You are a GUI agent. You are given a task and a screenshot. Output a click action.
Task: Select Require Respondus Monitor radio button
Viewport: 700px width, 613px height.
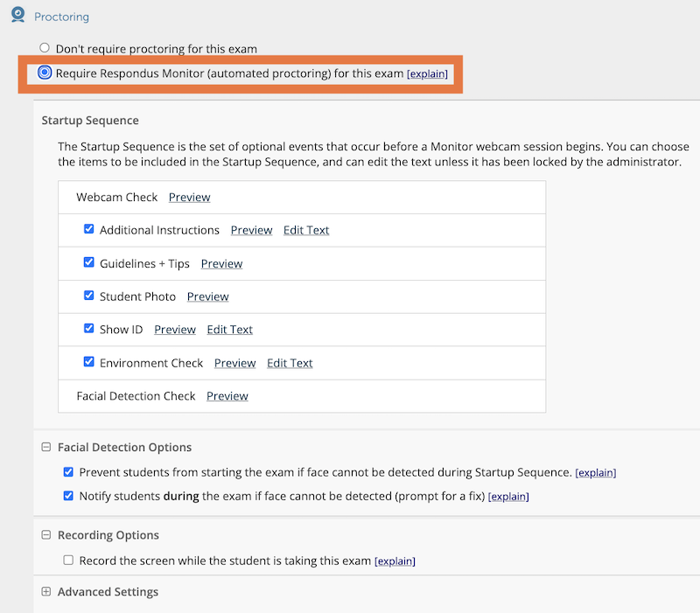(x=45, y=73)
